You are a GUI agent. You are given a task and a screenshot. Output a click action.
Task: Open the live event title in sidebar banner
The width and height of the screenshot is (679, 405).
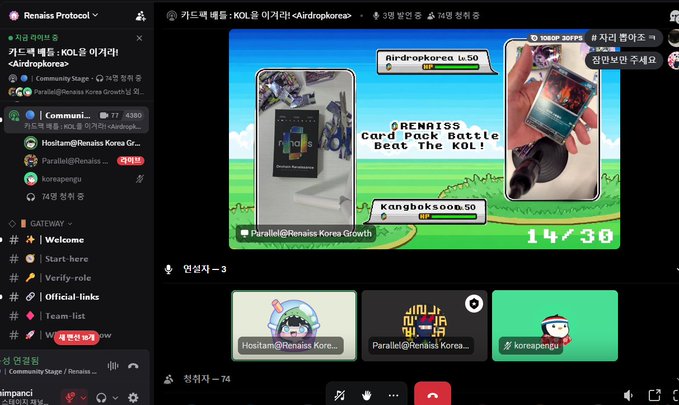coord(63,58)
